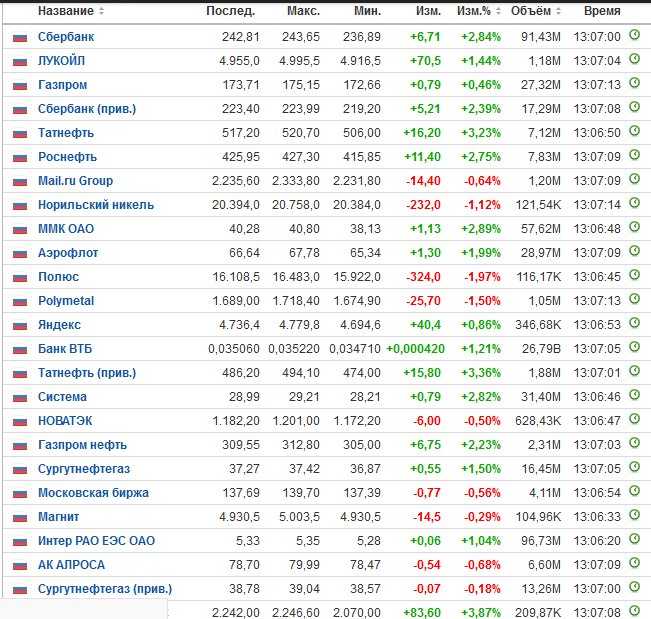Click the clock icon in the Газпром row

click(634, 83)
